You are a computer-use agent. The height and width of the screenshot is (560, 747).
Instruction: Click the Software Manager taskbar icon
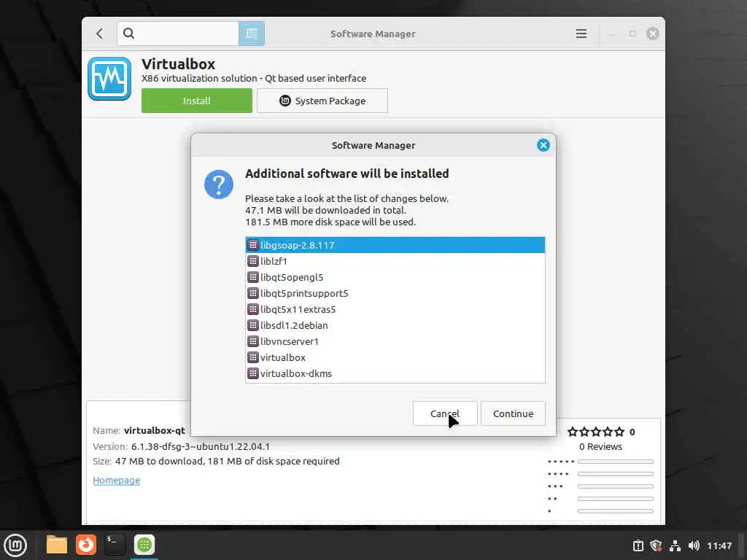[144, 545]
